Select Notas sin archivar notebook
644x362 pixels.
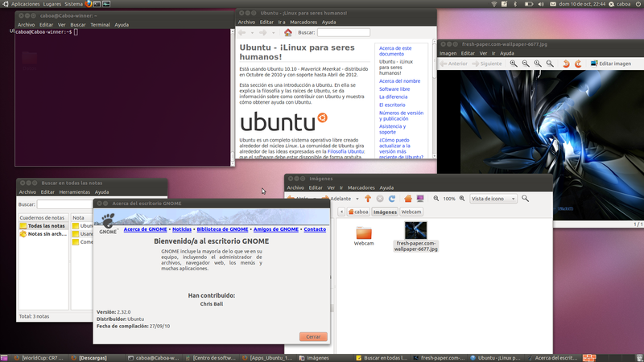point(43,234)
